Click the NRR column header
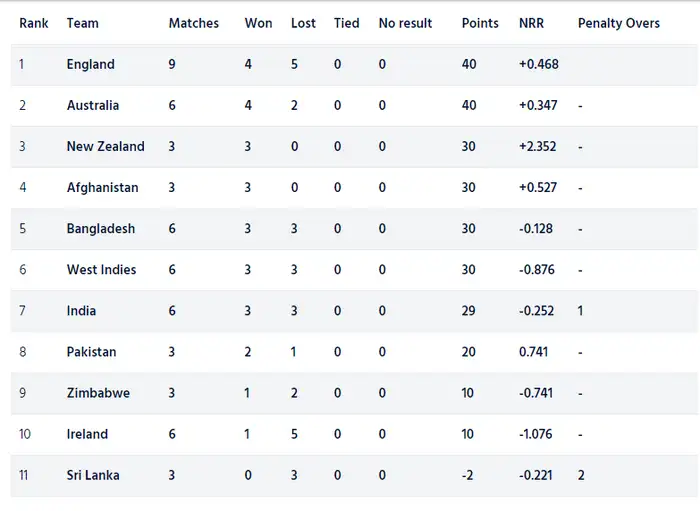 (x=531, y=23)
